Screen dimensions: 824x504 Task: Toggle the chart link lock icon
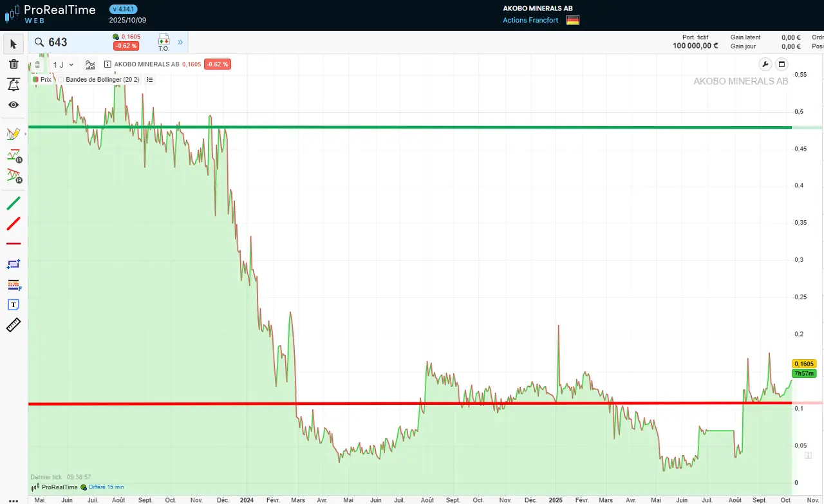point(37,64)
